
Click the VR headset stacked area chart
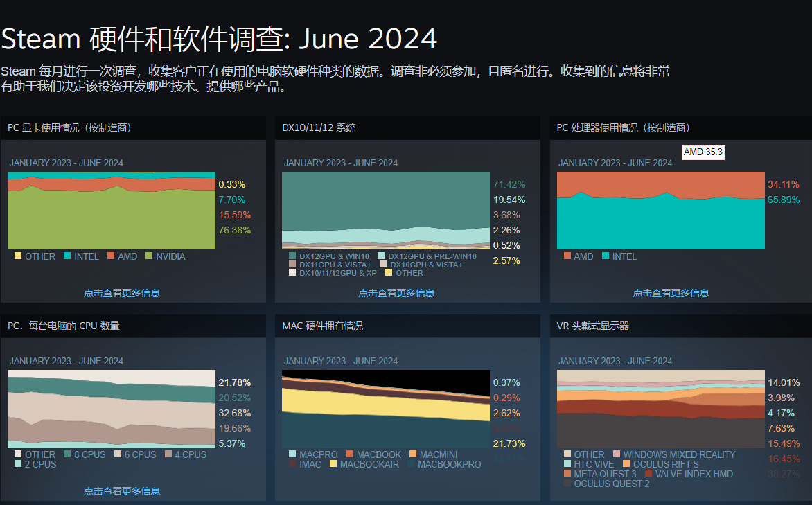coord(661,409)
